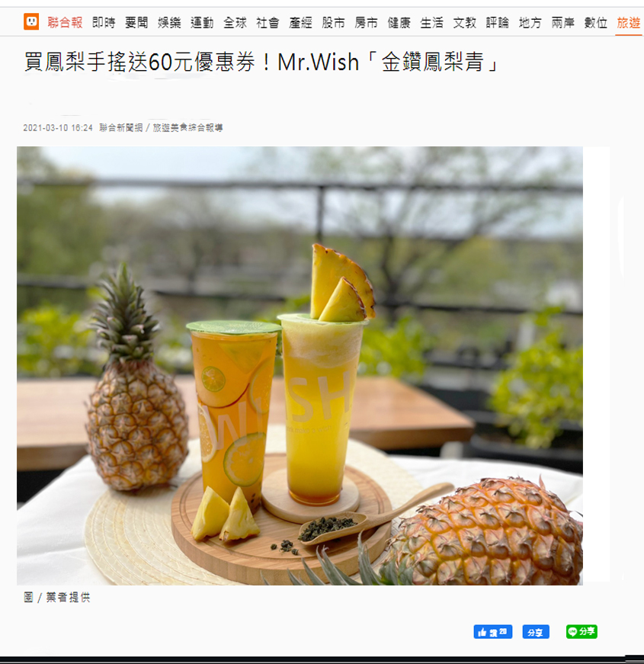This screenshot has height=664, width=644.
Task: Open the 聯合報 home link
Action: 65,22
